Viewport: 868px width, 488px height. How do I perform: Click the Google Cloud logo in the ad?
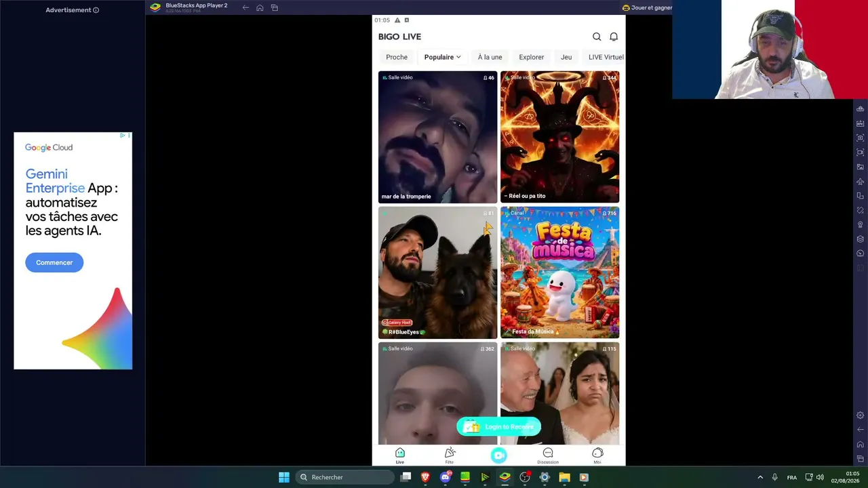(x=49, y=148)
